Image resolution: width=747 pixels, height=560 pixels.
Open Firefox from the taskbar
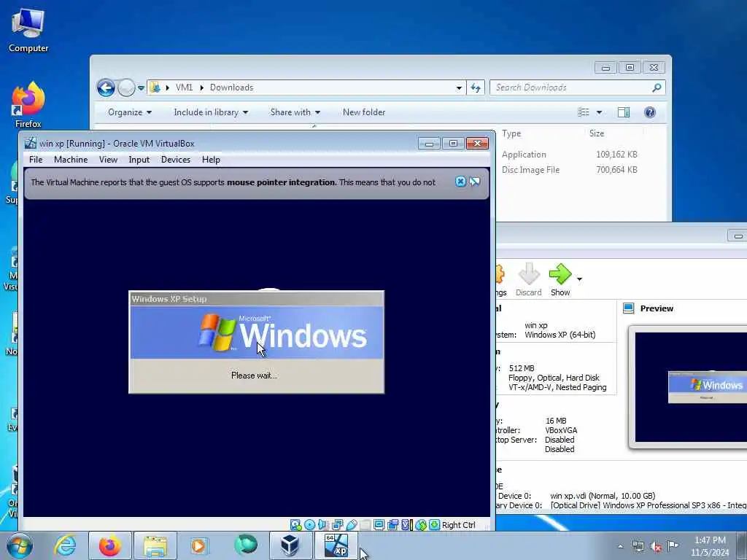[x=109, y=545]
